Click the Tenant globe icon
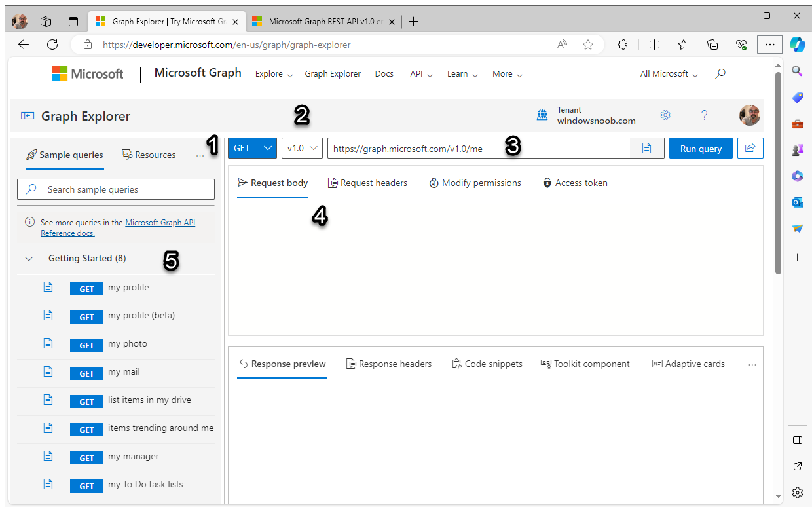The height and width of the screenshot is (507, 812). 542,115
